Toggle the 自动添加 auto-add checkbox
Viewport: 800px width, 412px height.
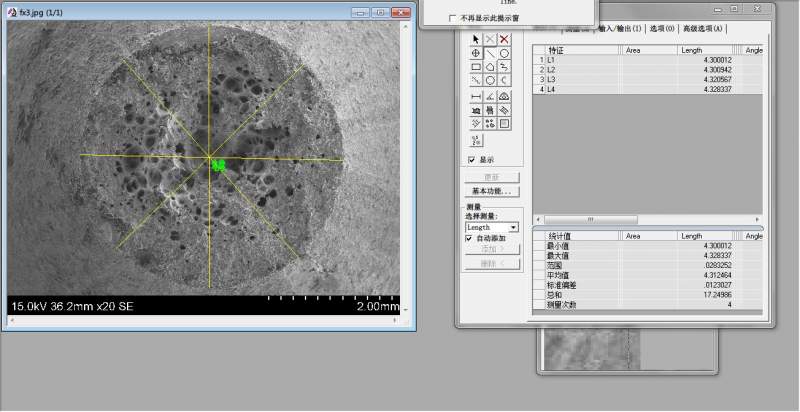469,239
